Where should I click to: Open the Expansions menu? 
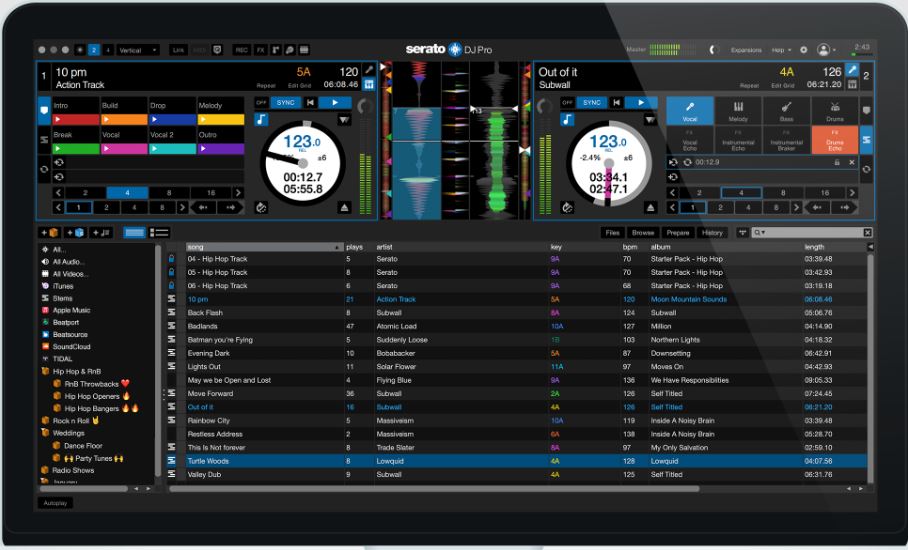pos(746,50)
